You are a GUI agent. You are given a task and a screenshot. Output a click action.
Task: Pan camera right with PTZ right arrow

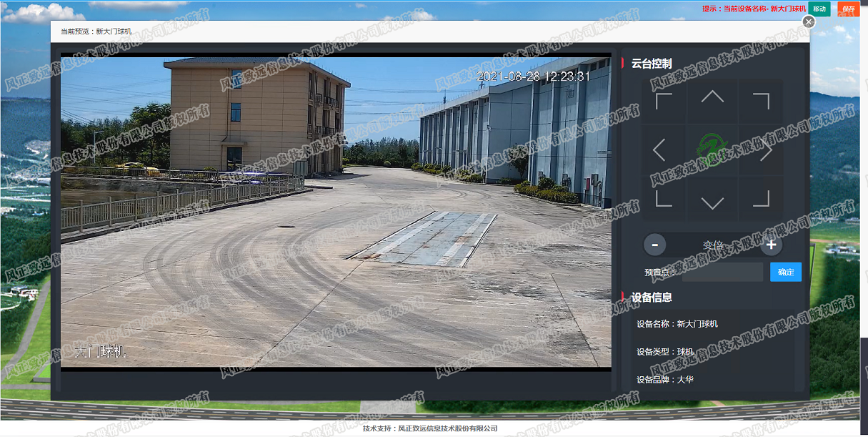pyautogui.click(x=766, y=150)
